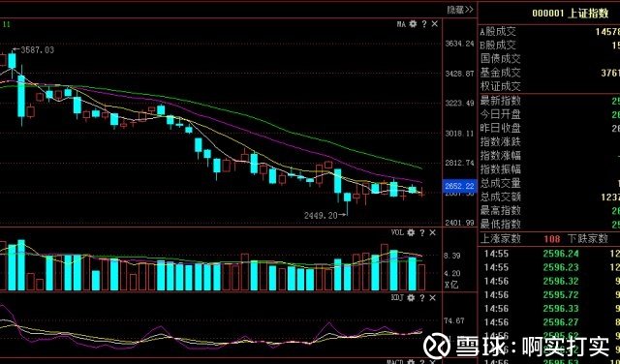Screen dimensions: 620x364
Task: Click price axis label 3428.87
Action: tap(458, 74)
